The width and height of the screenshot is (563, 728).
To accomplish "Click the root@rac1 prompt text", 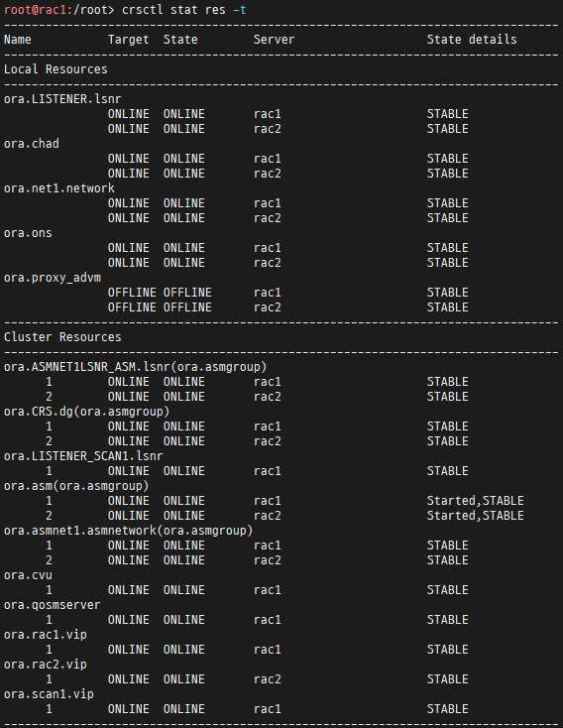I will coord(36,10).
